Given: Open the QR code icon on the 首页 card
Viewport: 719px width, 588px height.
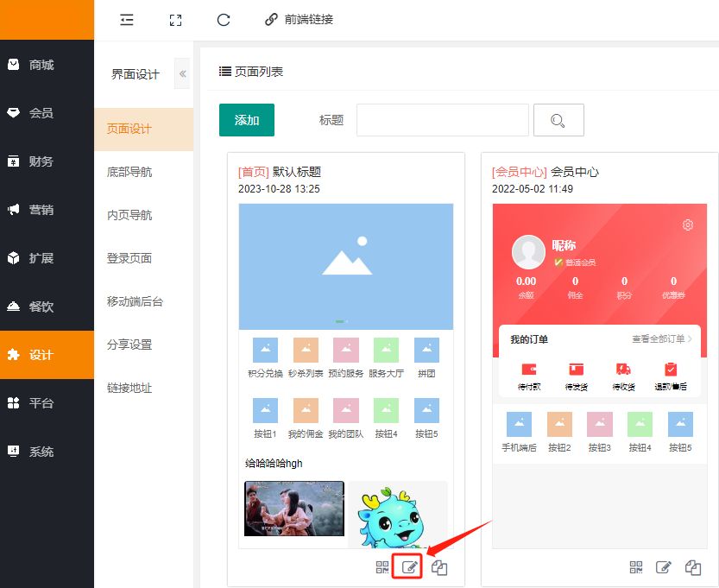Looking at the screenshot, I should tap(383, 567).
